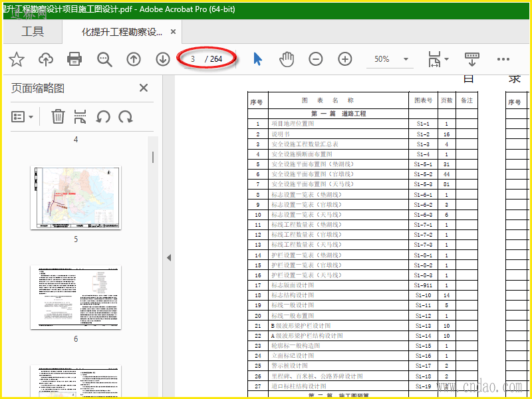Activate the hand pan tool
The height and width of the screenshot is (399, 532).
tap(287, 59)
